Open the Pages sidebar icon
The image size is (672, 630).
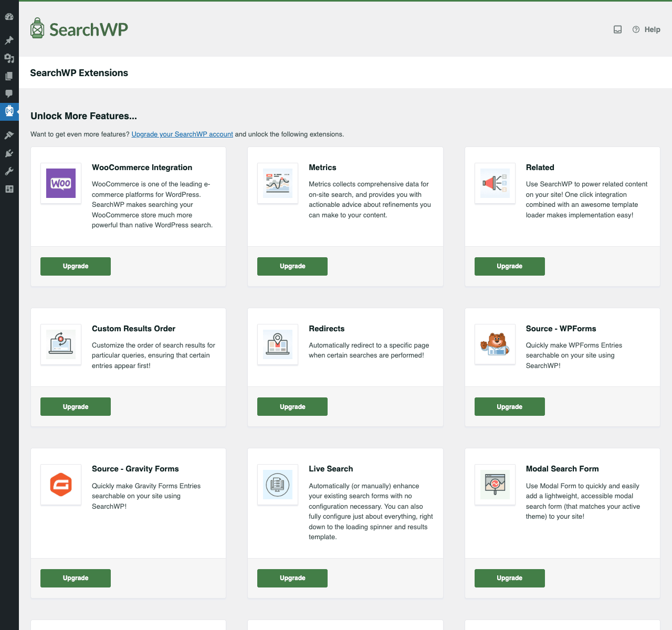tap(9, 76)
